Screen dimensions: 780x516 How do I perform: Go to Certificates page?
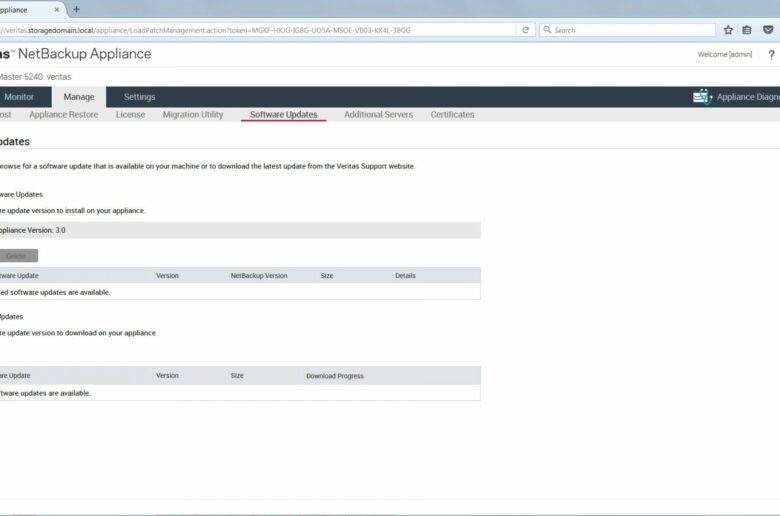[x=452, y=114]
